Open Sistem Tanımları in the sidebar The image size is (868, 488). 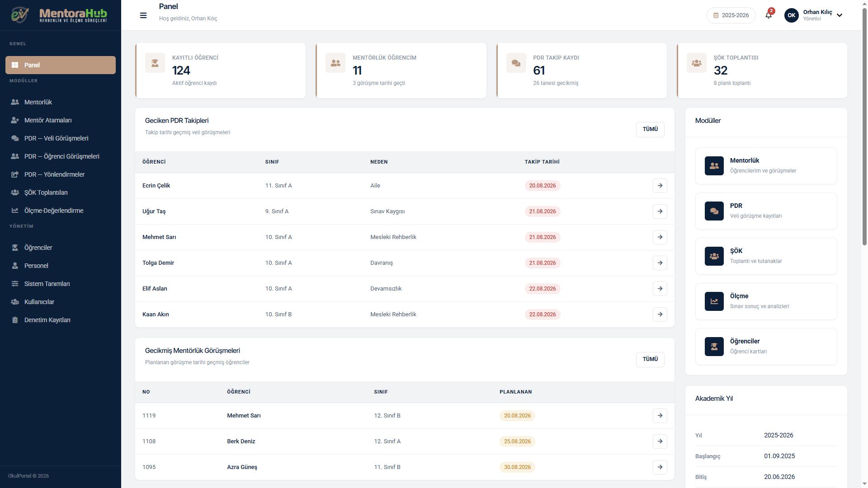[61, 284]
